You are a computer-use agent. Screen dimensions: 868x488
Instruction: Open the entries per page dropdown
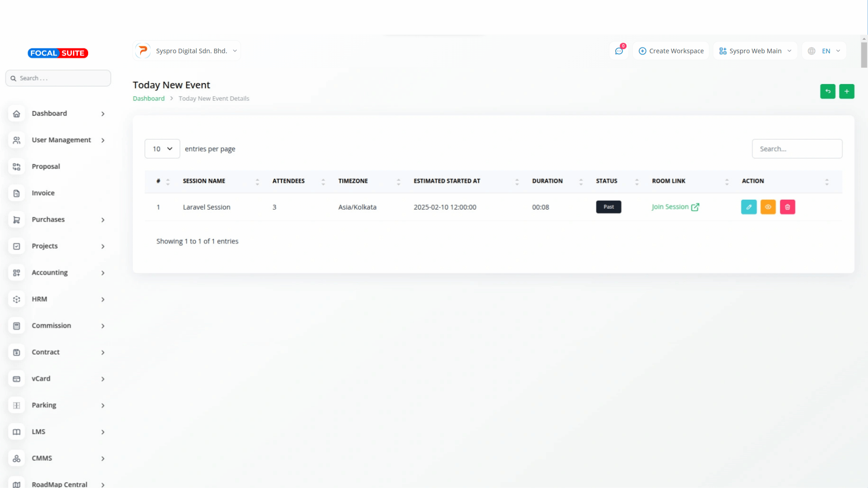[162, 149]
